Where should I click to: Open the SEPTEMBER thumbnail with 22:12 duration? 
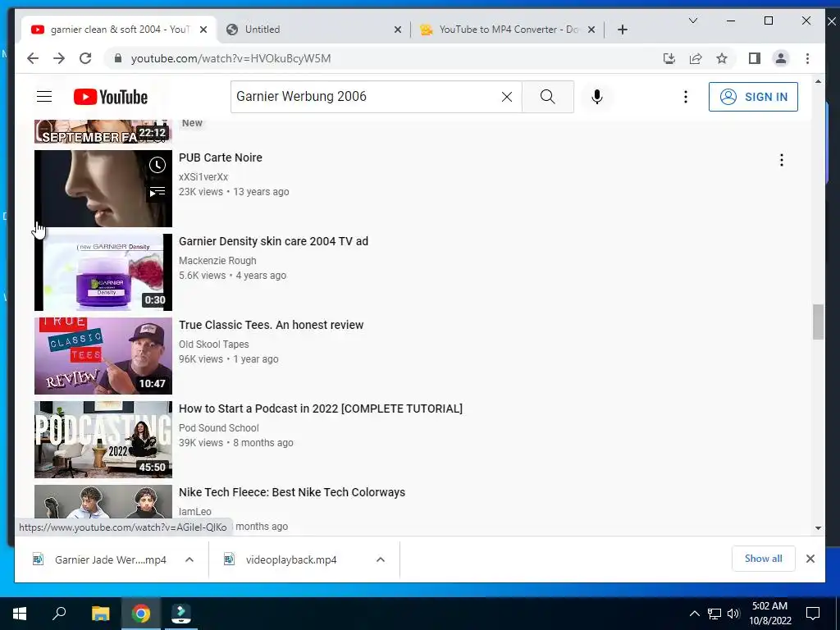103,132
